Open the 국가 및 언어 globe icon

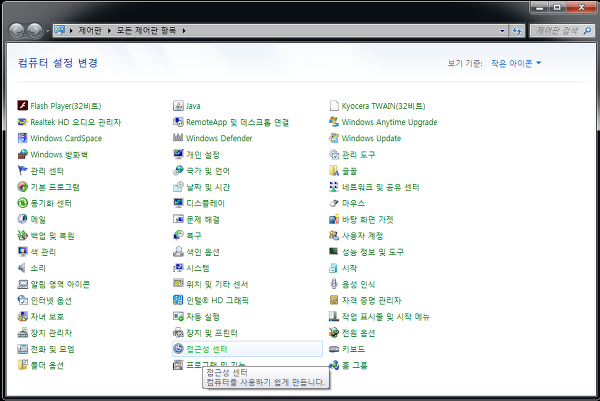point(178,170)
